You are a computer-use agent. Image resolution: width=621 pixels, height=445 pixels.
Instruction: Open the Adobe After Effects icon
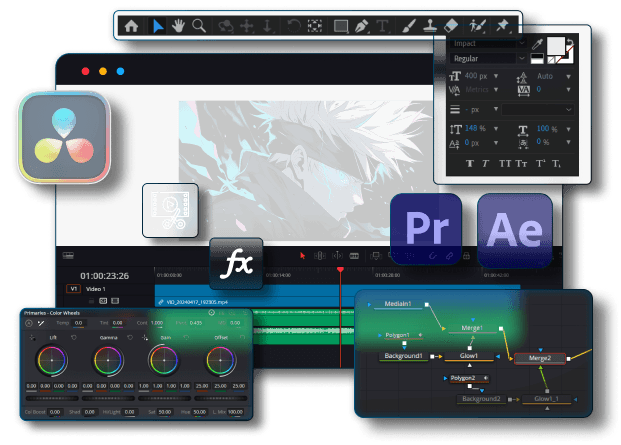[515, 227]
